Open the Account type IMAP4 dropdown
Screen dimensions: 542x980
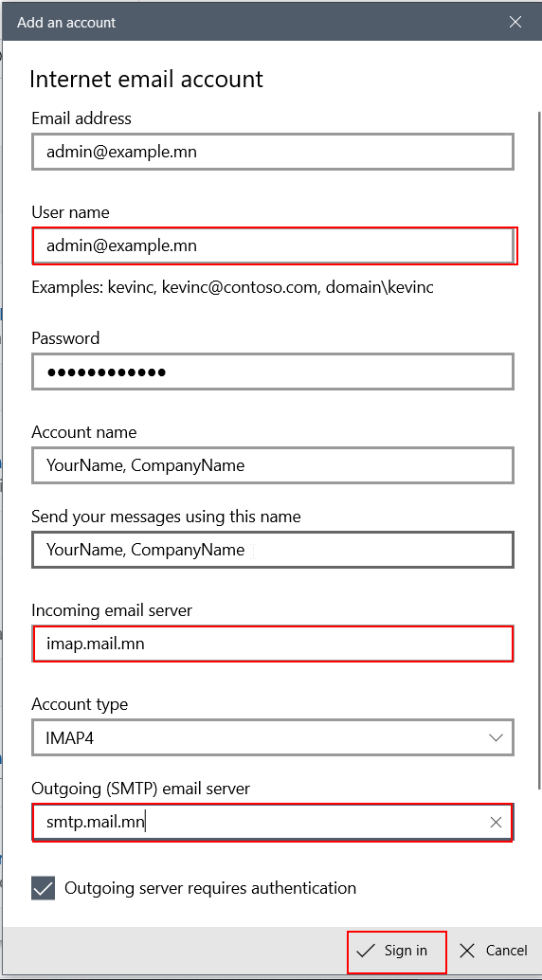[273, 737]
